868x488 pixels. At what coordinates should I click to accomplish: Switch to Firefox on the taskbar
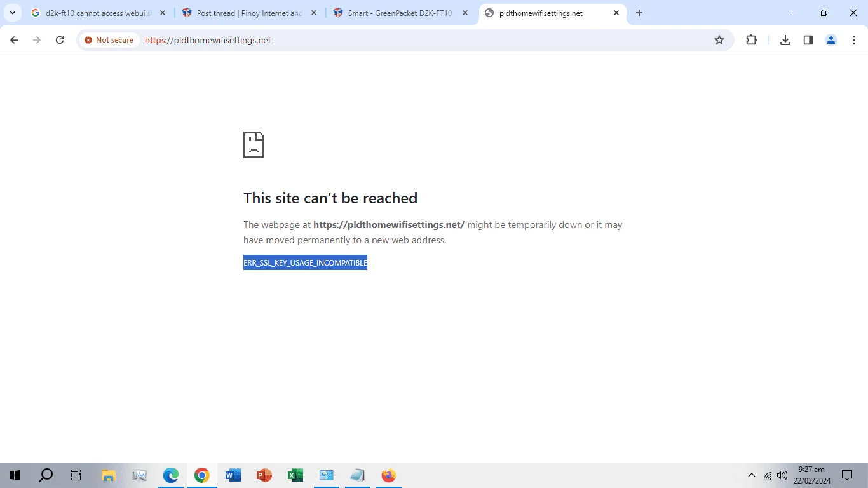pos(389,475)
